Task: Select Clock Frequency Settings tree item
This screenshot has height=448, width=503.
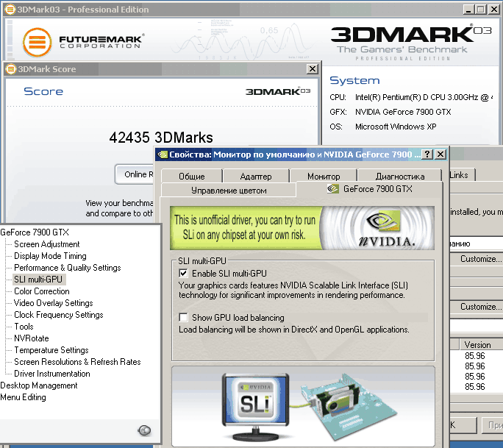Action: point(59,315)
